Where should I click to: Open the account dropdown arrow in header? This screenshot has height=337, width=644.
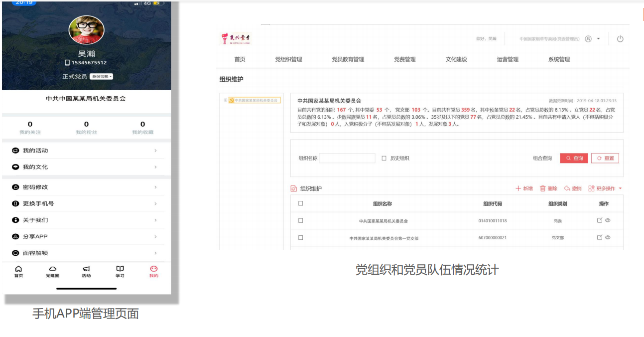(599, 39)
